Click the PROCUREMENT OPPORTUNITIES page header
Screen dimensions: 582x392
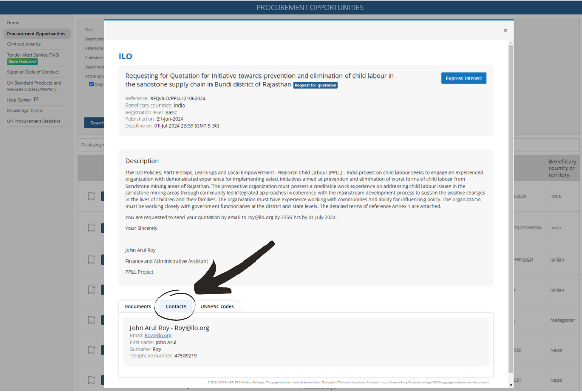[310, 8]
